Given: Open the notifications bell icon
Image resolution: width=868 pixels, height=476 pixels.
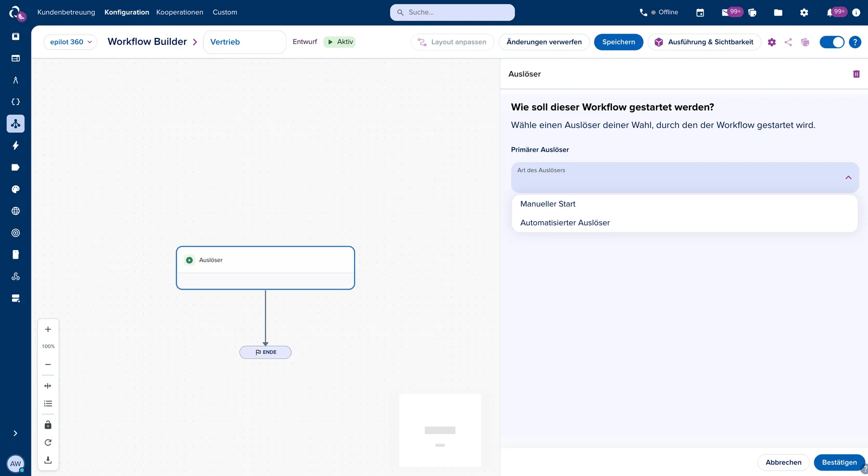Looking at the screenshot, I should pos(829,12).
